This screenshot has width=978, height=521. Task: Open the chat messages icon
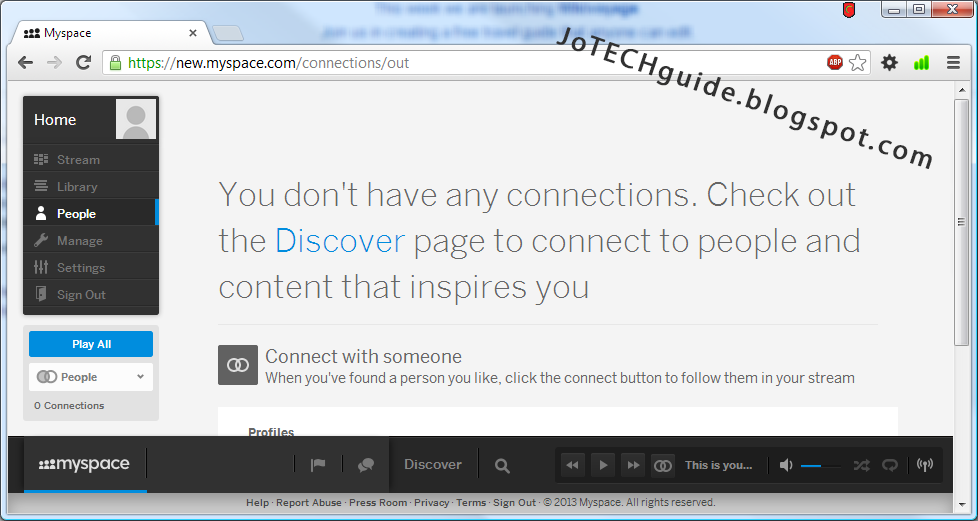pyautogui.click(x=366, y=465)
